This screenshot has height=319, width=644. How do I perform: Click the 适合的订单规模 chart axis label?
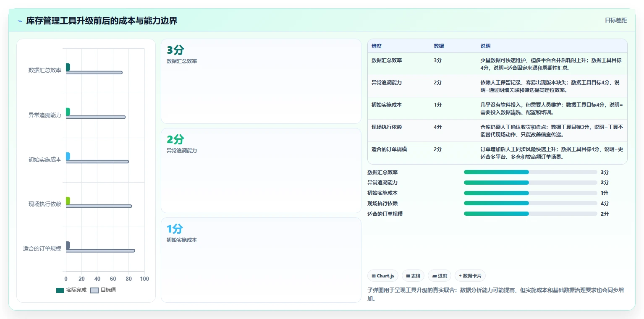click(42, 248)
